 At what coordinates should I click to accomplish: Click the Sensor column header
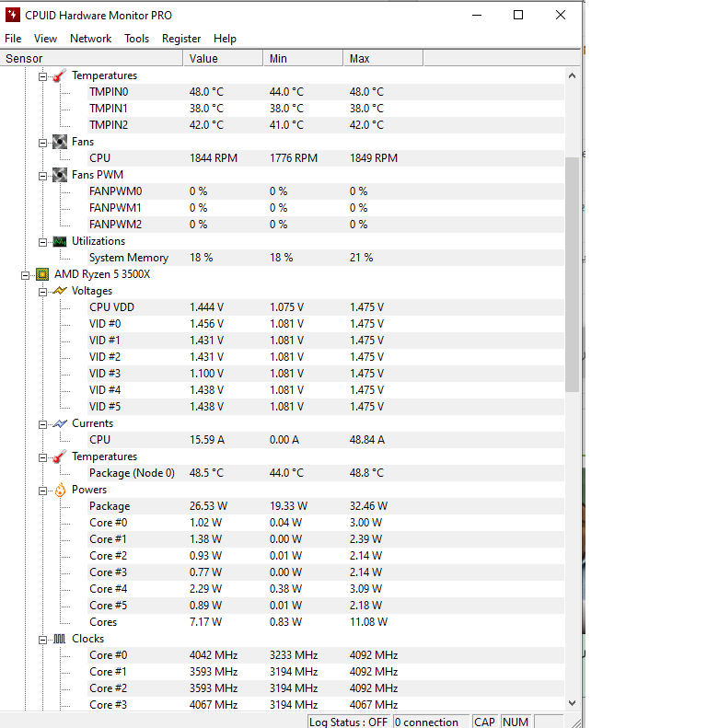click(x=91, y=59)
